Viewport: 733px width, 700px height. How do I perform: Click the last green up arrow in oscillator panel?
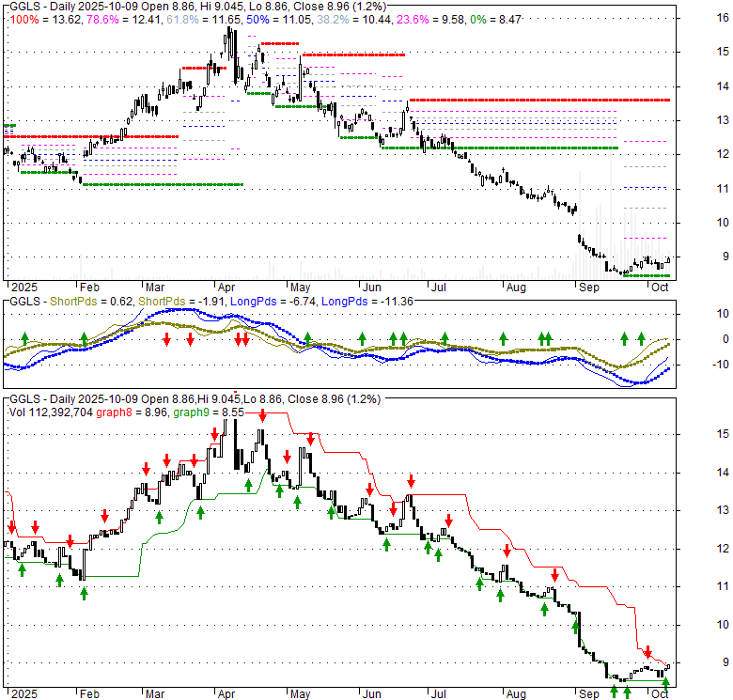click(642, 338)
